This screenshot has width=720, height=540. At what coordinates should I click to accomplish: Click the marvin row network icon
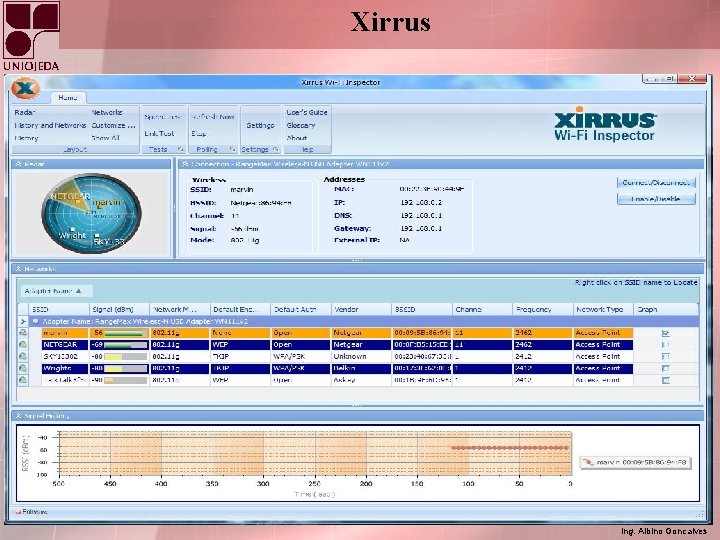23,333
